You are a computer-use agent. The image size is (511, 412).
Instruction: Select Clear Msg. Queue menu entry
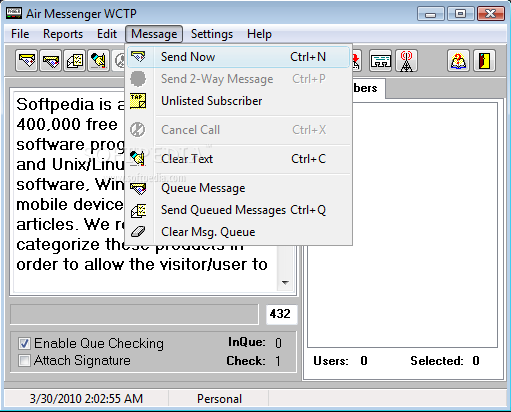tap(238, 232)
